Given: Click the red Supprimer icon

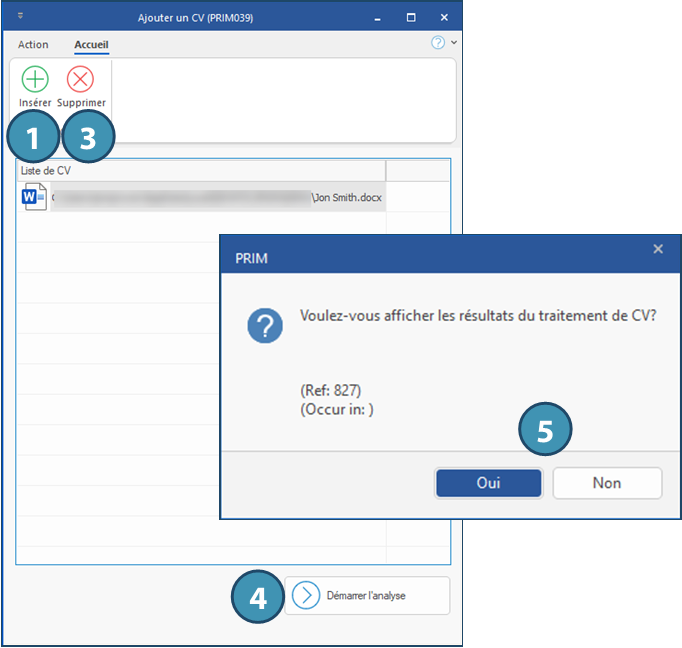Looking at the screenshot, I should tap(80, 80).
